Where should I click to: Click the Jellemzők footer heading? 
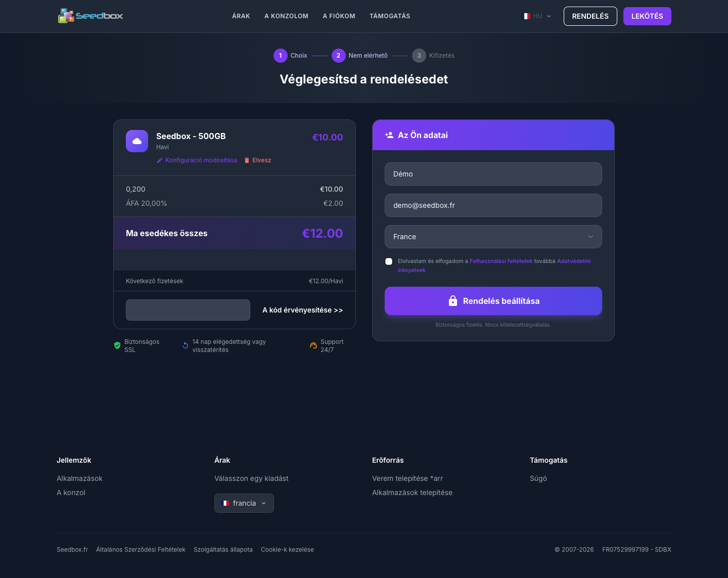tap(74, 460)
